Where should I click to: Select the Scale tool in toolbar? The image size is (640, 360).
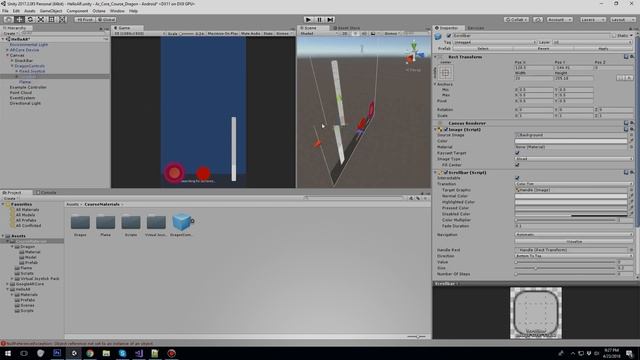(x=41, y=19)
